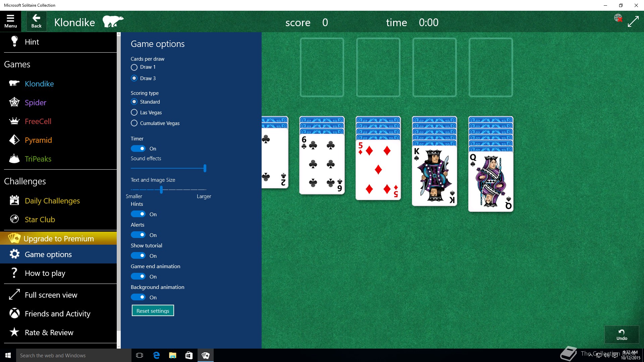Click the Xbox Friends and Activity icon

point(14,313)
